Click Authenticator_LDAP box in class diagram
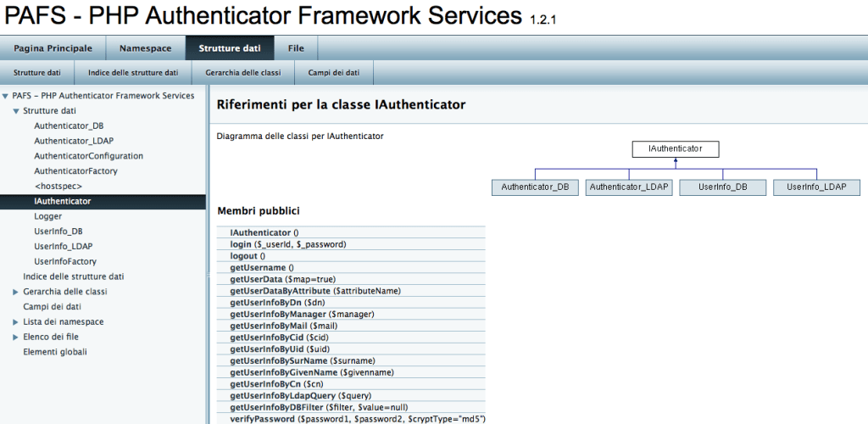868x424 pixels. (x=629, y=187)
